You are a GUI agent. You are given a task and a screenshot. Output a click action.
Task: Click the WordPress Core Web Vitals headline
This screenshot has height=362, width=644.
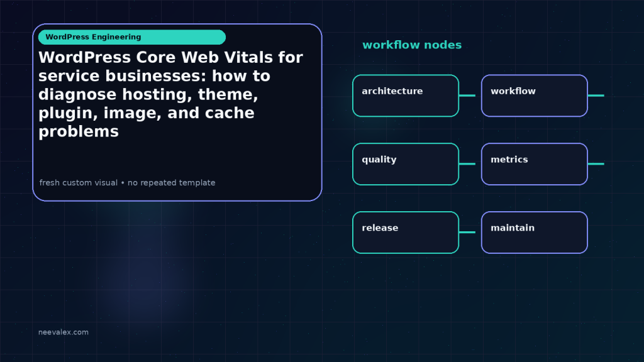(170, 94)
